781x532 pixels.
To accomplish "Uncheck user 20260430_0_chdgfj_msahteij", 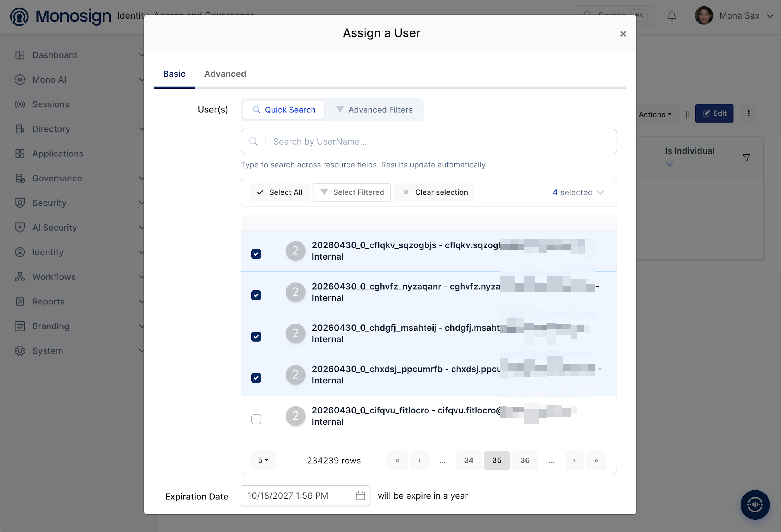I will 256,337.
